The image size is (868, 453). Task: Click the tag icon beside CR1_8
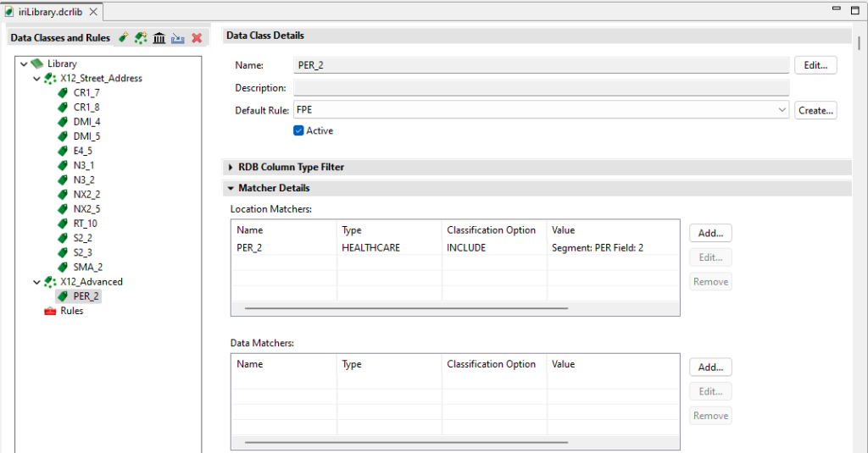[63, 108]
